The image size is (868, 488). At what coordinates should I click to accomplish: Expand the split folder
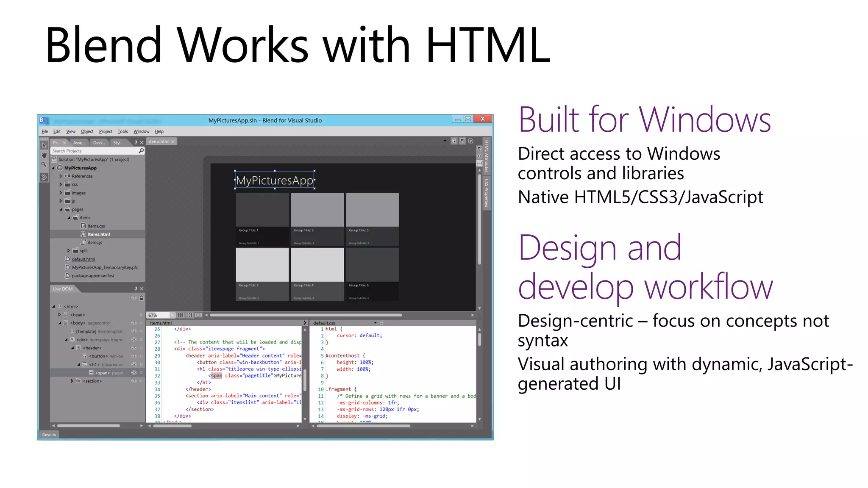coord(69,250)
